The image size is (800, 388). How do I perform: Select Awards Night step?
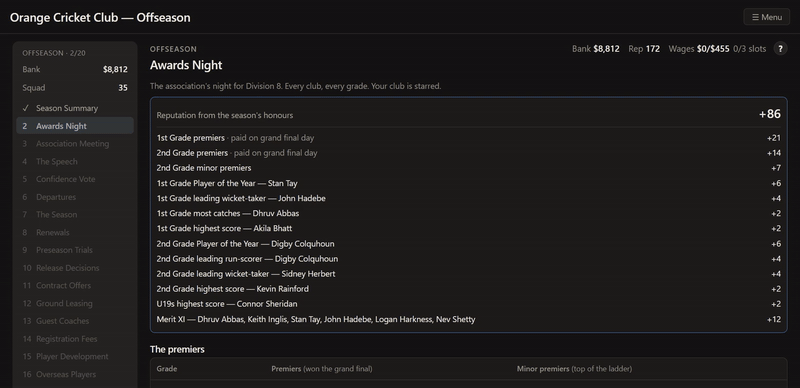tap(75, 126)
